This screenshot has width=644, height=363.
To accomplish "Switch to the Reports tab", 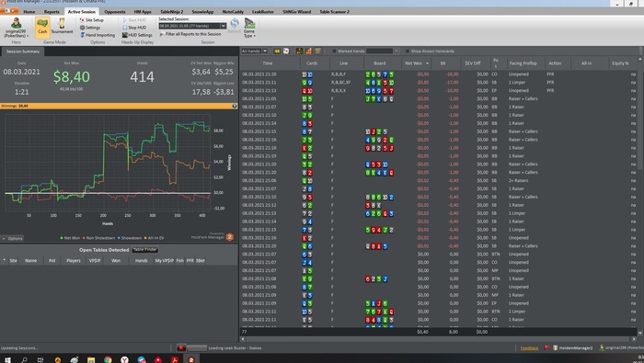I will (x=52, y=12).
